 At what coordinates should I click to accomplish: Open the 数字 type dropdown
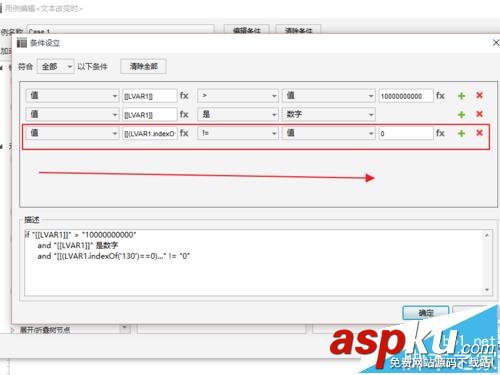pyautogui.click(x=329, y=115)
